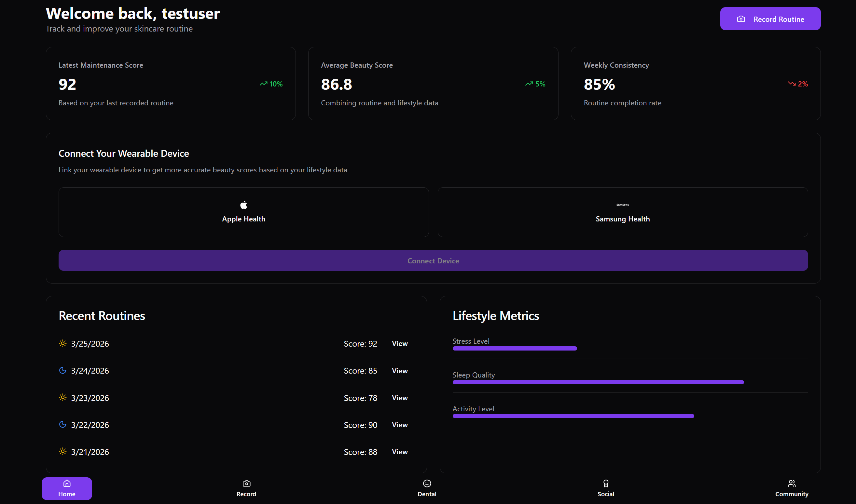This screenshot has height=504, width=856.
Task: View the 3/21/2026 routine details
Action: pos(399,452)
